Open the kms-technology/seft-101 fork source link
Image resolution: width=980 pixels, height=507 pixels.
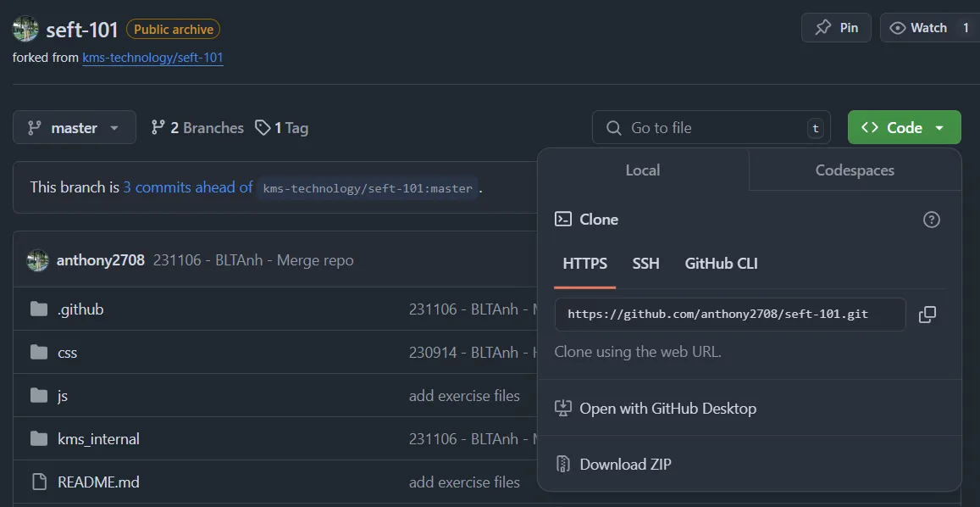152,58
